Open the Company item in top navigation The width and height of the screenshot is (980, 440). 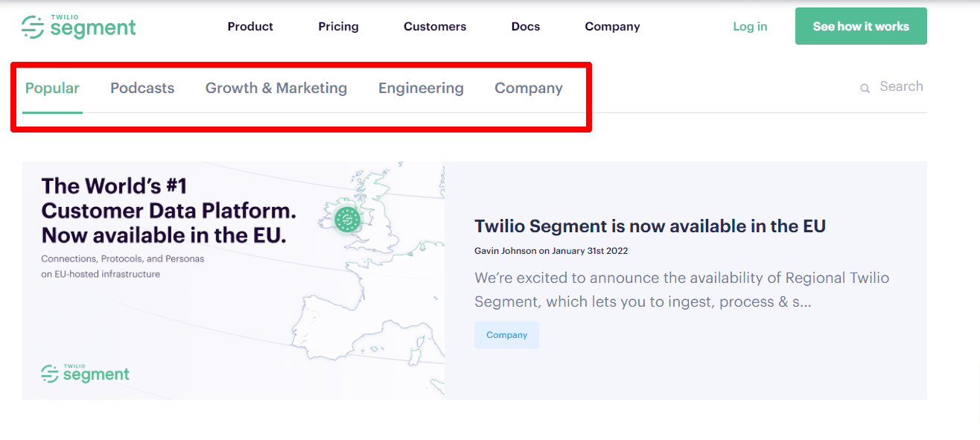pyautogui.click(x=612, y=26)
